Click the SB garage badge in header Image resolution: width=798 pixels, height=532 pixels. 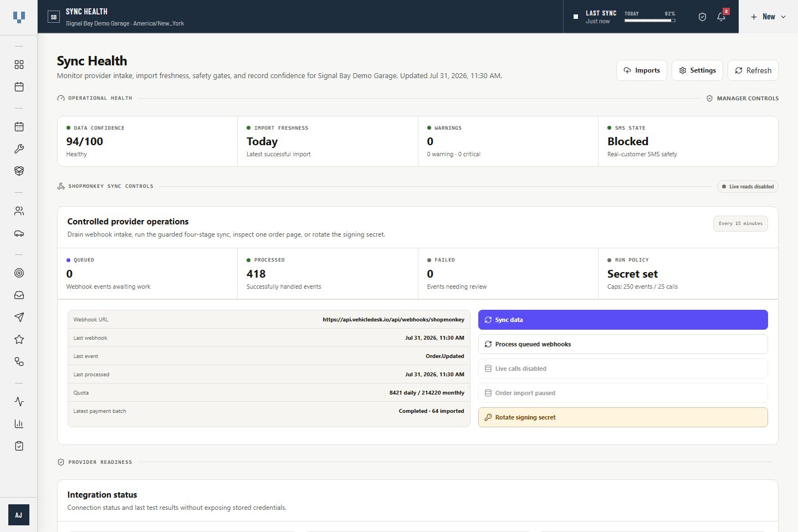(x=54, y=17)
